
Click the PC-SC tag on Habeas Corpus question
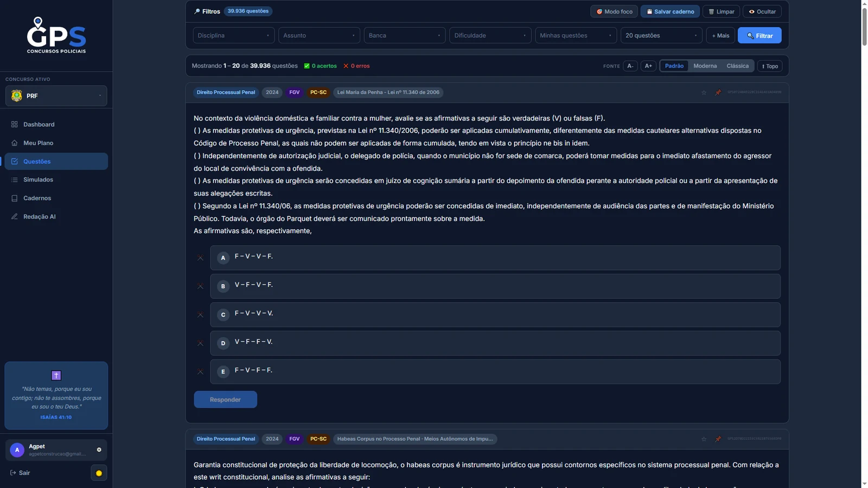pos(318,439)
